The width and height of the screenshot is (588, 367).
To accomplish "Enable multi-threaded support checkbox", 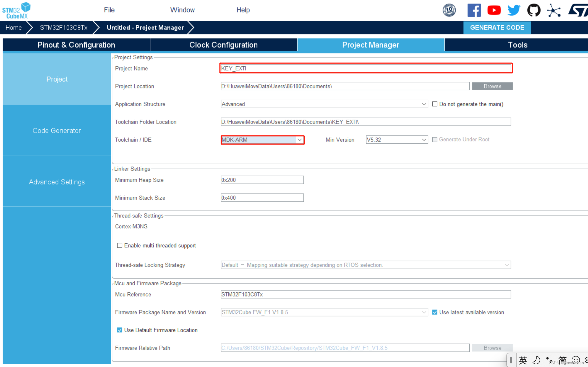I will (x=120, y=245).
